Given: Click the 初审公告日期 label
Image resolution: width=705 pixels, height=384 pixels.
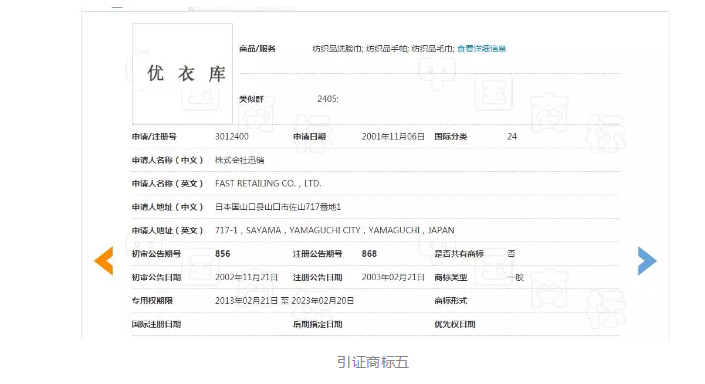Looking at the screenshot, I should coord(156,277).
